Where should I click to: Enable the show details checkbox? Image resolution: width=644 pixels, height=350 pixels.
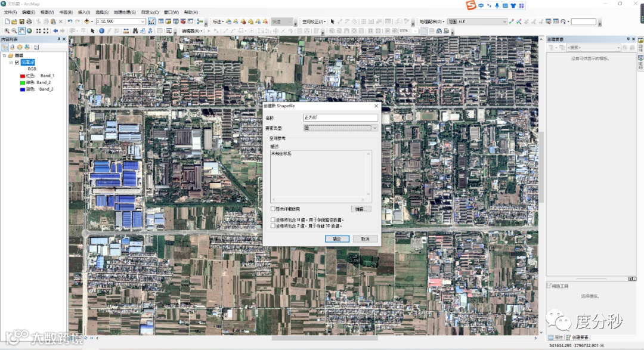tap(273, 209)
